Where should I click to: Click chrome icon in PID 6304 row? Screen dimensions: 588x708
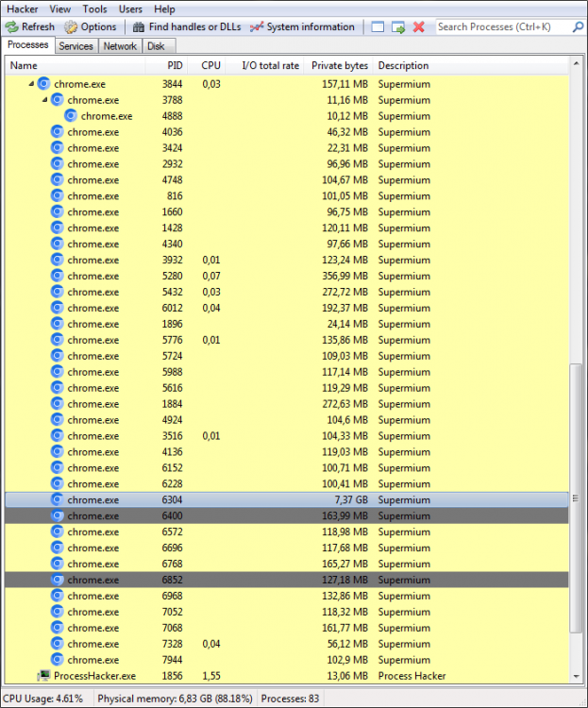coord(58,499)
